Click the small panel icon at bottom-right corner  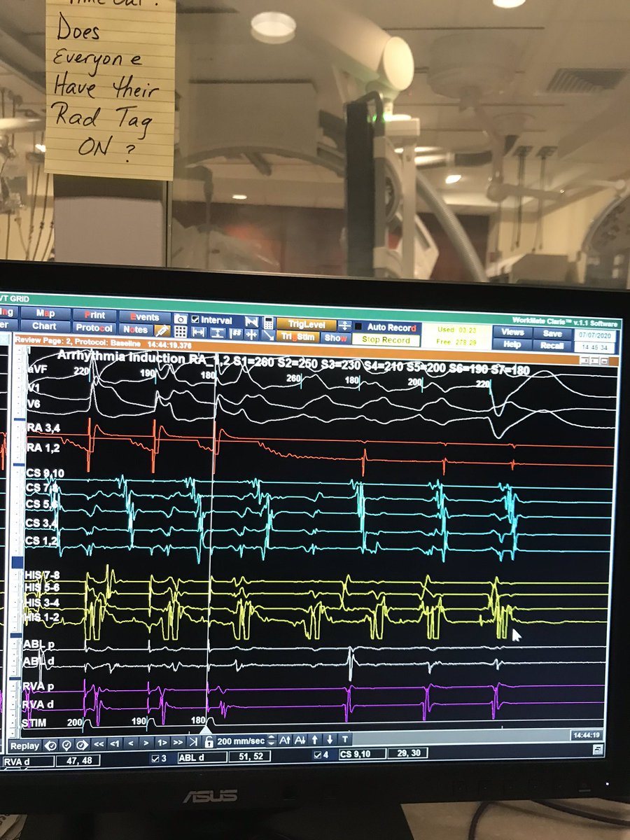click(x=597, y=749)
